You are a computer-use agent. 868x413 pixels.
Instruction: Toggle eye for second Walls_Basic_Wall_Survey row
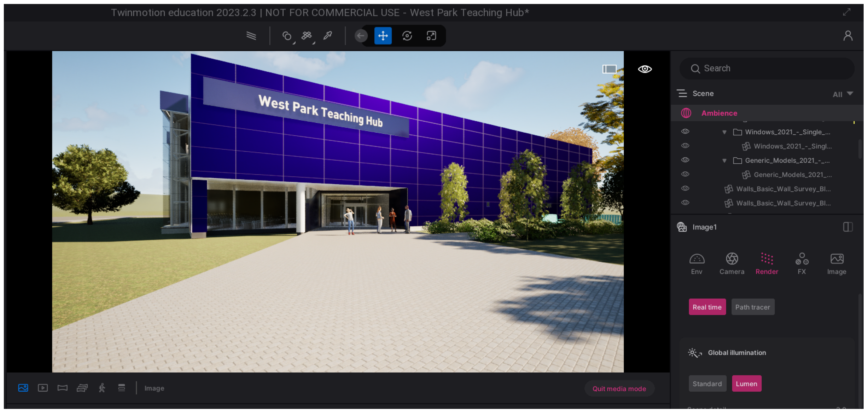point(685,202)
